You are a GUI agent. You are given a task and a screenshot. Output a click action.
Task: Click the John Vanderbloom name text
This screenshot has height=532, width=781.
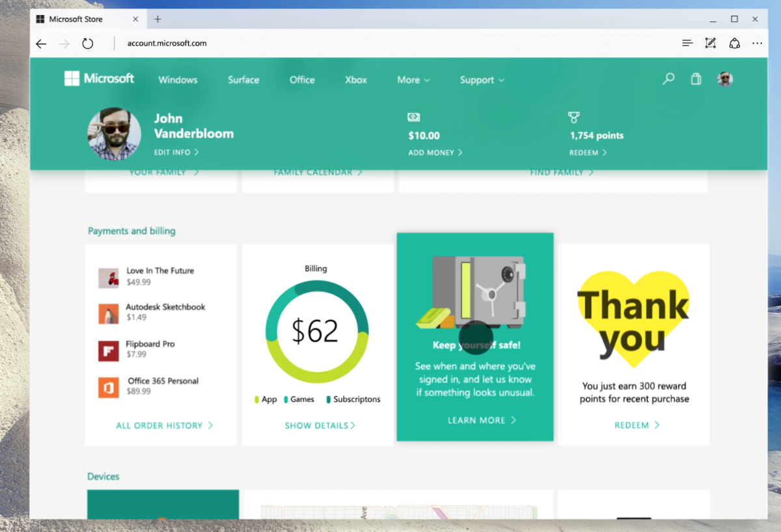(193, 126)
